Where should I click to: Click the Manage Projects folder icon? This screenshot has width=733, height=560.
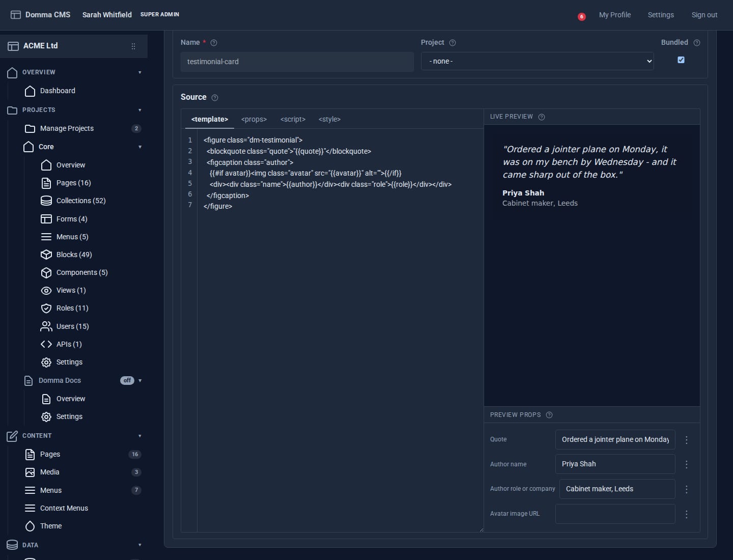pyautogui.click(x=30, y=129)
